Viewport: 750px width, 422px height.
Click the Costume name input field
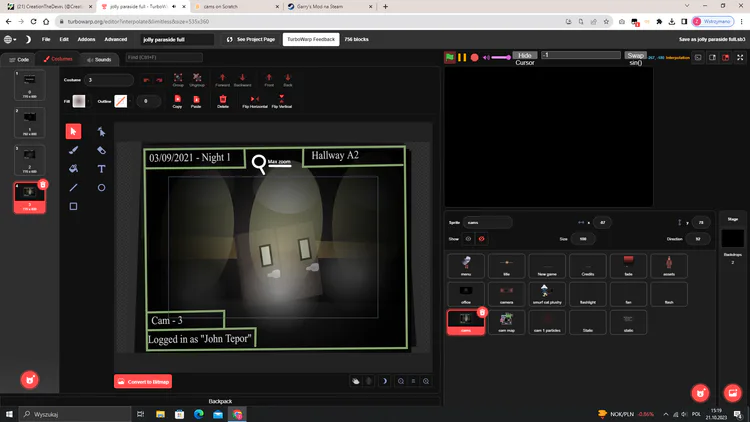109,80
